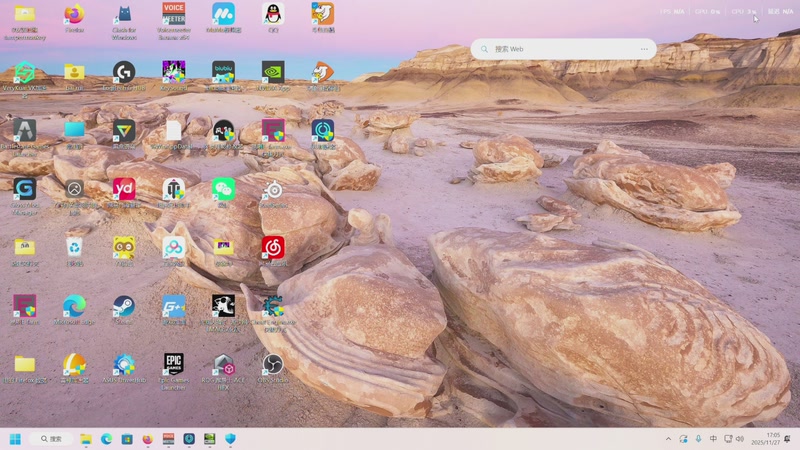Click the search widget magnifier icon
This screenshot has width=800, height=450.
[x=484, y=49]
